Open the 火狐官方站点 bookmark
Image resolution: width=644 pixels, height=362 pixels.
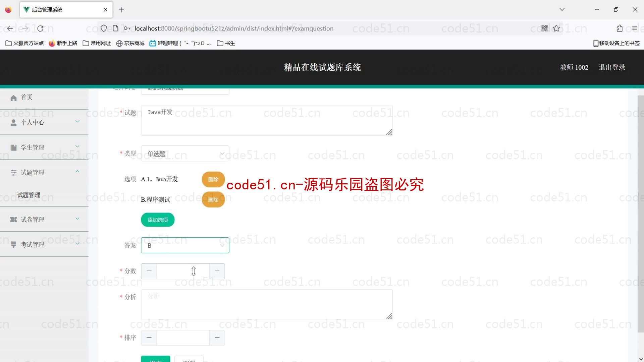[25, 43]
